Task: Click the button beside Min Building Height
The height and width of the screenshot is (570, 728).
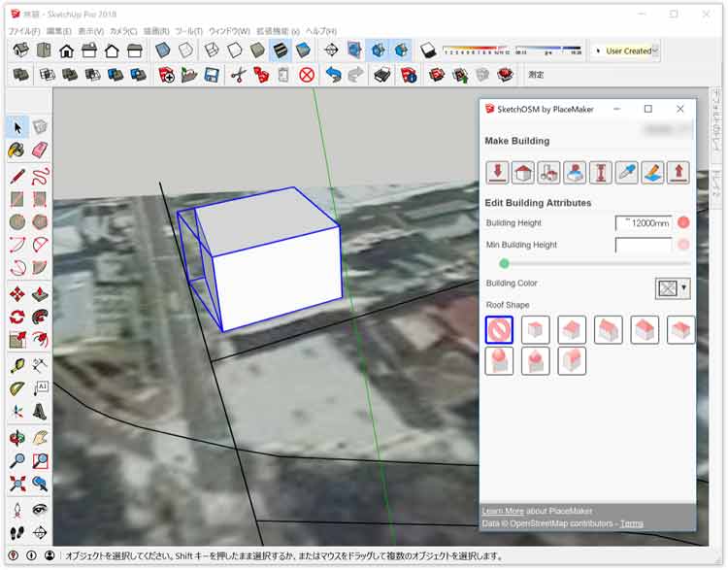Action: 683,245
